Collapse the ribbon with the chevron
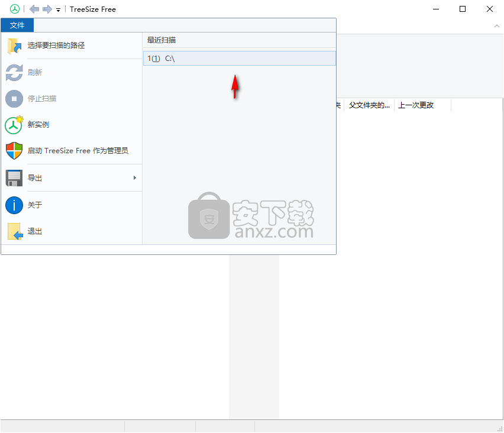504x433 pixels. (x=497, y=26)
